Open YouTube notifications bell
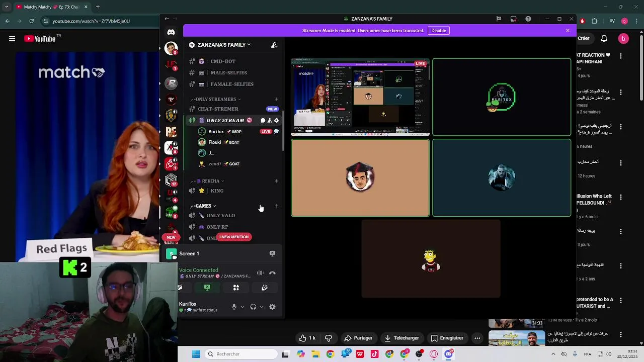The image size is (644, 362). click(x=604, y=39)
